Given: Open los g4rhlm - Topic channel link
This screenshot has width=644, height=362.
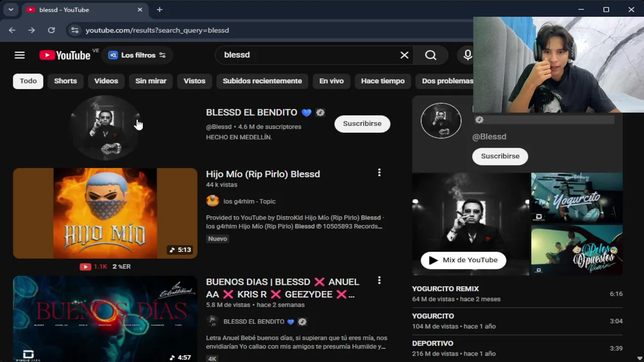Looking at the screenshot, I should [x=250, y=201].
